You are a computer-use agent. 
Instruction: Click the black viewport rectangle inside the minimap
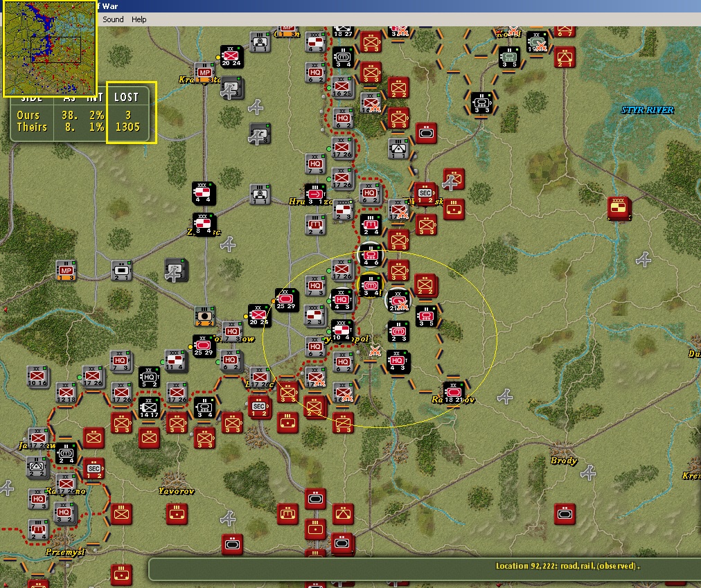[x=55, y=49]
